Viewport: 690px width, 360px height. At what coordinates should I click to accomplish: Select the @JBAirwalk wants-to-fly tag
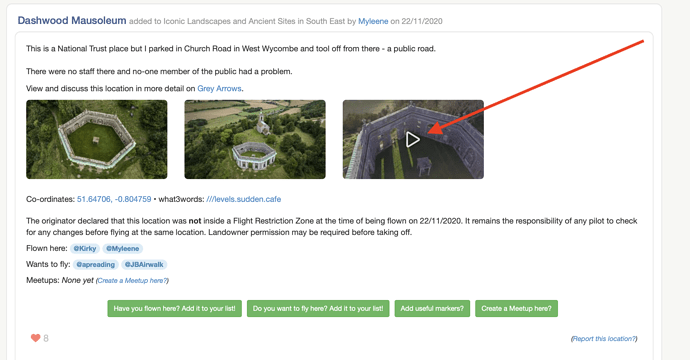pos(144,264)
